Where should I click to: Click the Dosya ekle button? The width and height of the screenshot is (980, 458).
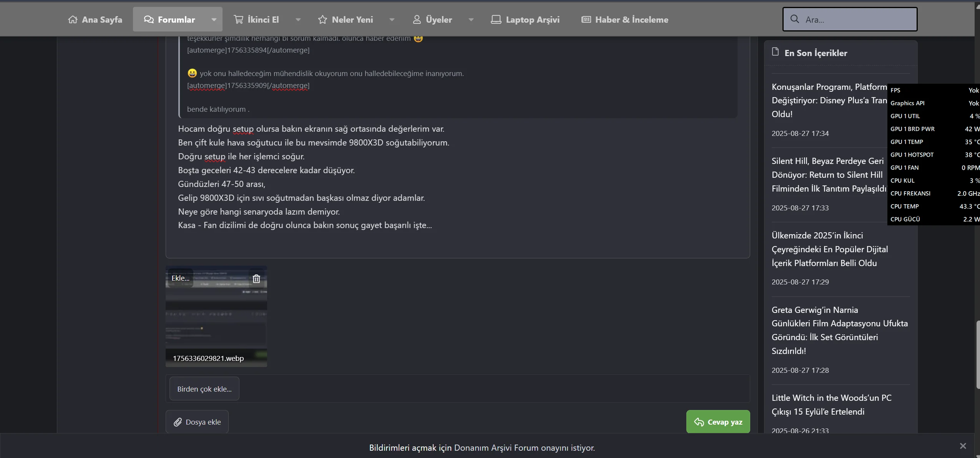click(x=197, y=422)
